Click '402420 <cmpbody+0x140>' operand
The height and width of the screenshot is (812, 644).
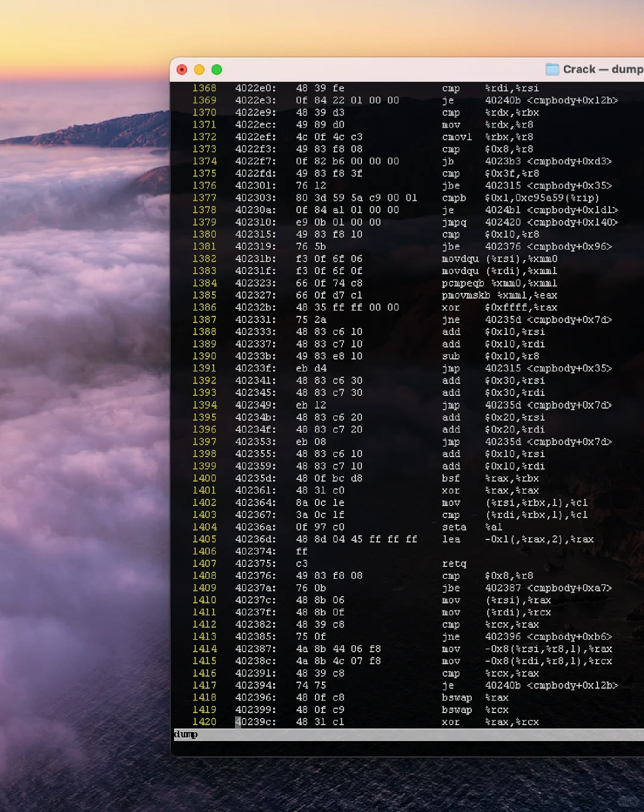pos(552,222)
